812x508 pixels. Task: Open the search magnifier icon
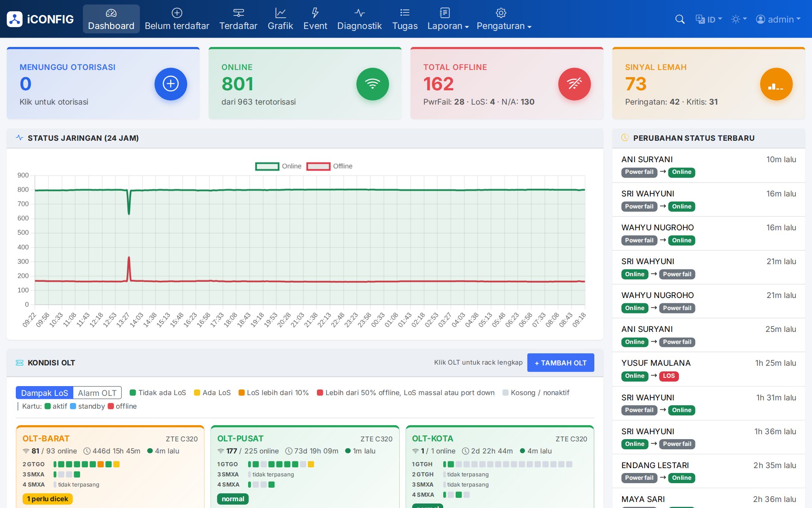click(x=680, y=19)
